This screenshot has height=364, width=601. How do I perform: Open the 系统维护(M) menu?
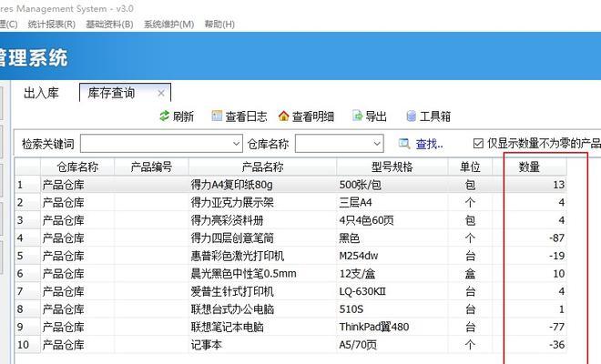[x=168, y=25]
